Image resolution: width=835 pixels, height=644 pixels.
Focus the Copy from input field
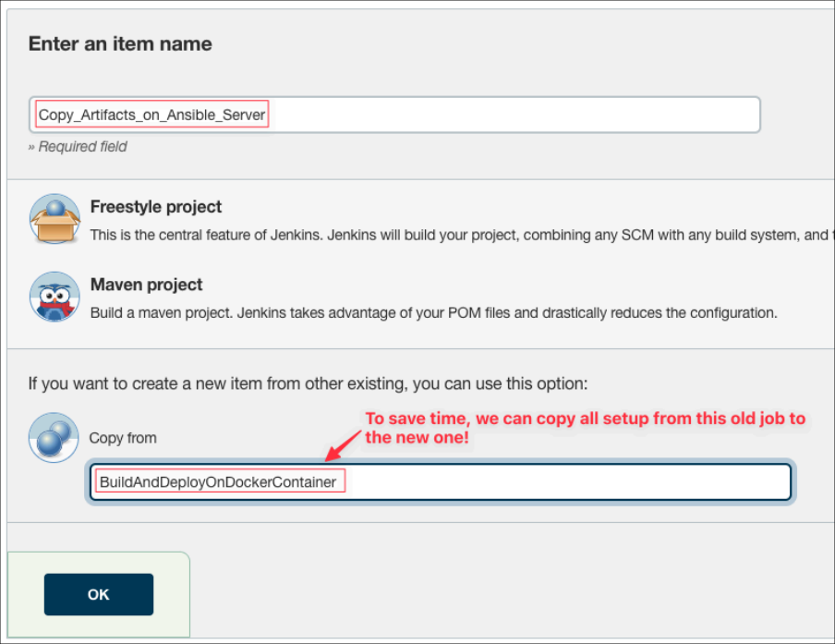[x=441, y=482]
